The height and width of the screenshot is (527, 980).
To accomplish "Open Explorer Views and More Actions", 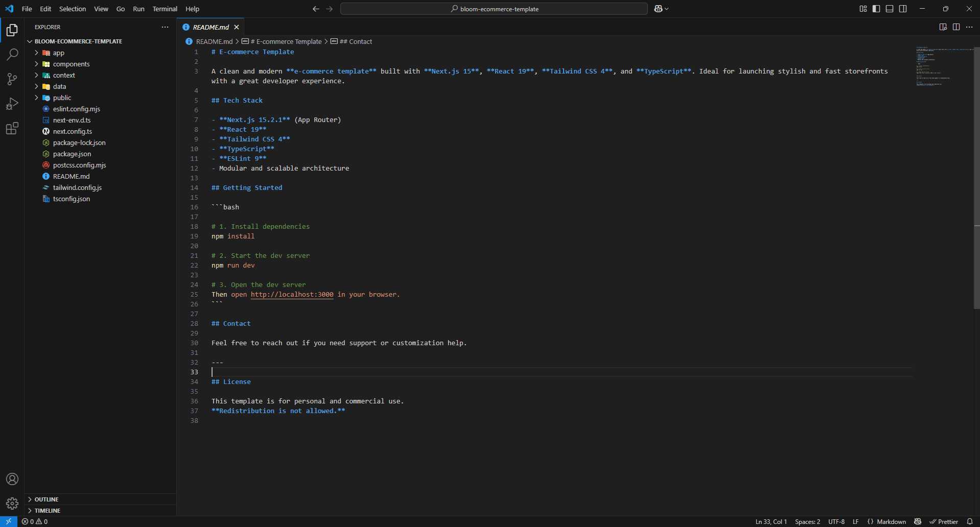I will (x=165, y=27).
